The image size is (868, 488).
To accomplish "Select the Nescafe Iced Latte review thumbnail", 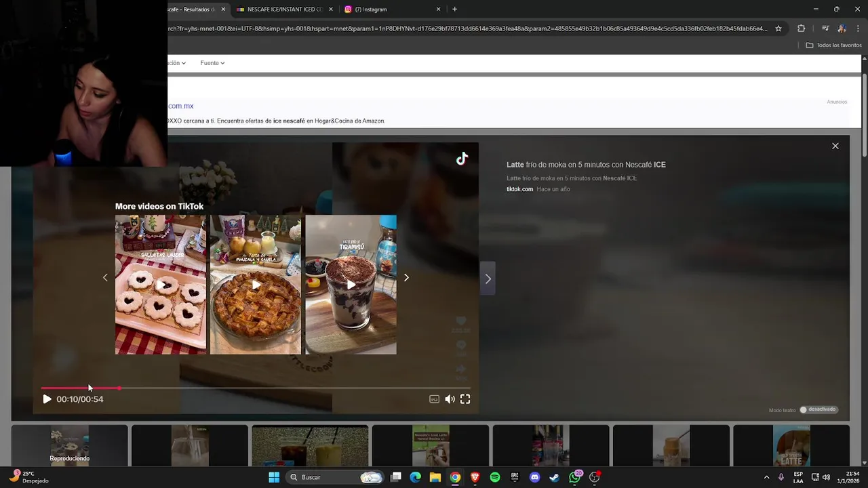I will 431,446.
